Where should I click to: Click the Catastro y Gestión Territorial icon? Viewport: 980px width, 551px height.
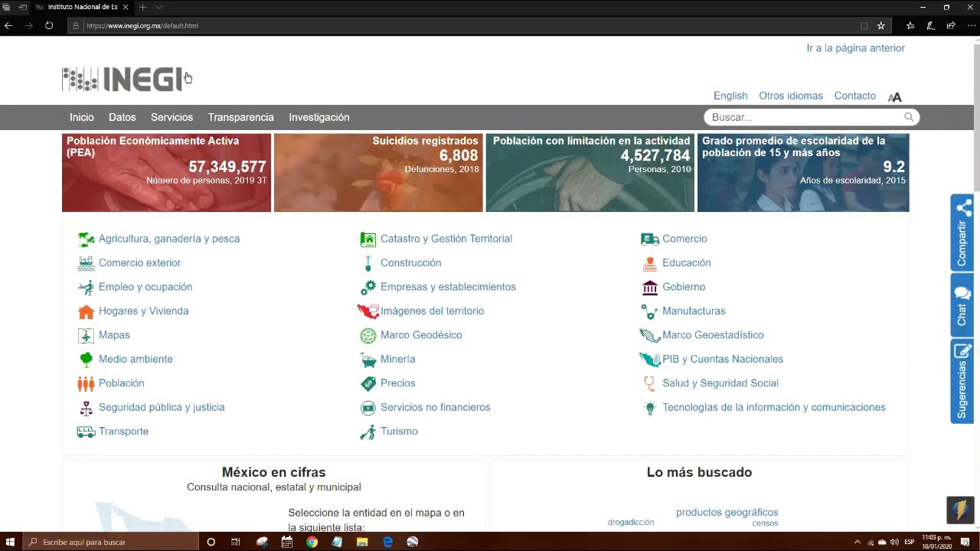pyautogui.click(x=368, y=240)
